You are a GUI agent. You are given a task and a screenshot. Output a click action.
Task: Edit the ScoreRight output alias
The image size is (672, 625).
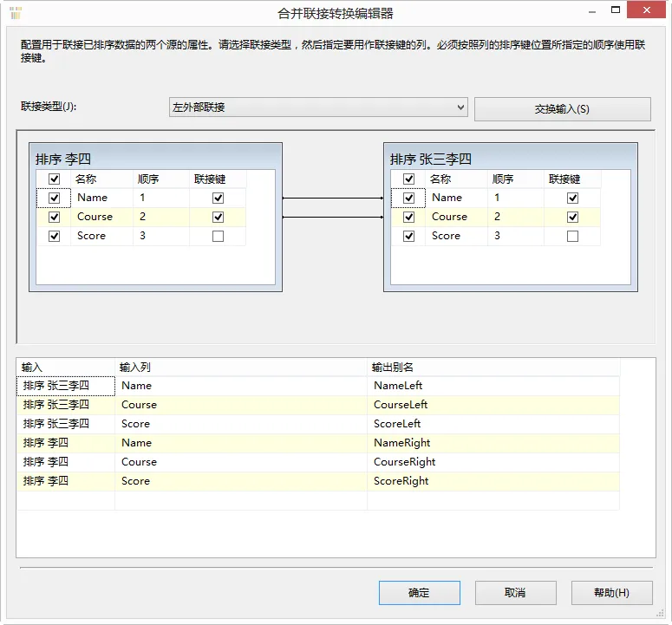point(493,481)
